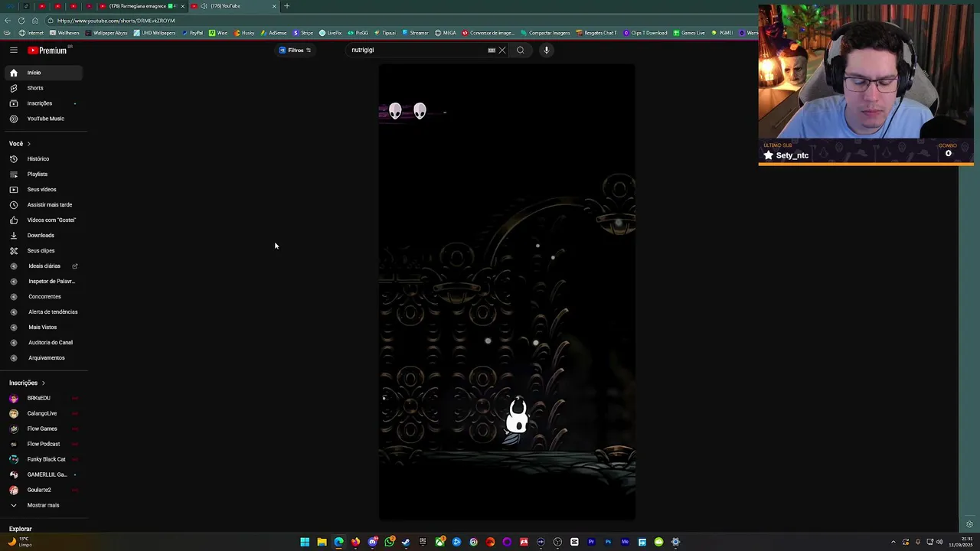980x551 pixels.
Task: Open Inscrições from the sidebar
Action: (42, 103)
